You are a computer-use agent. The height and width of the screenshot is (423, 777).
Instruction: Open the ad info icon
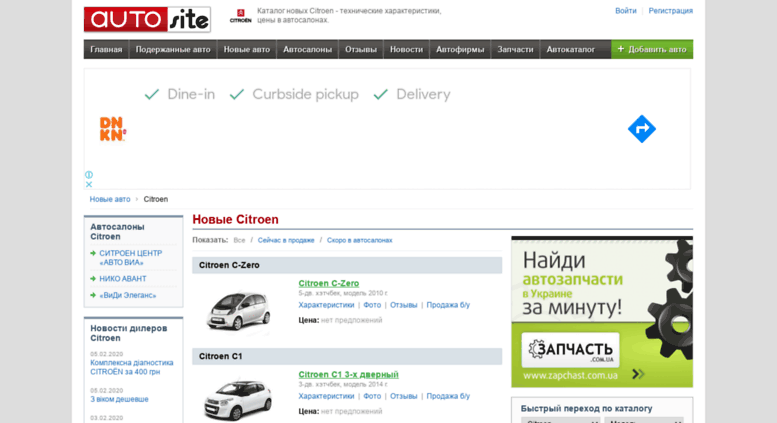[x=89, y=175]
